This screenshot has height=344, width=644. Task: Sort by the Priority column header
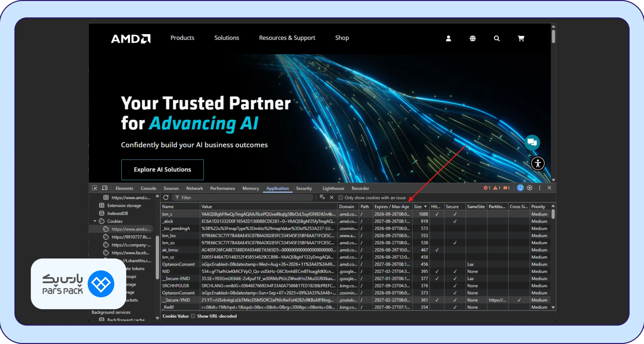(540, 207)
